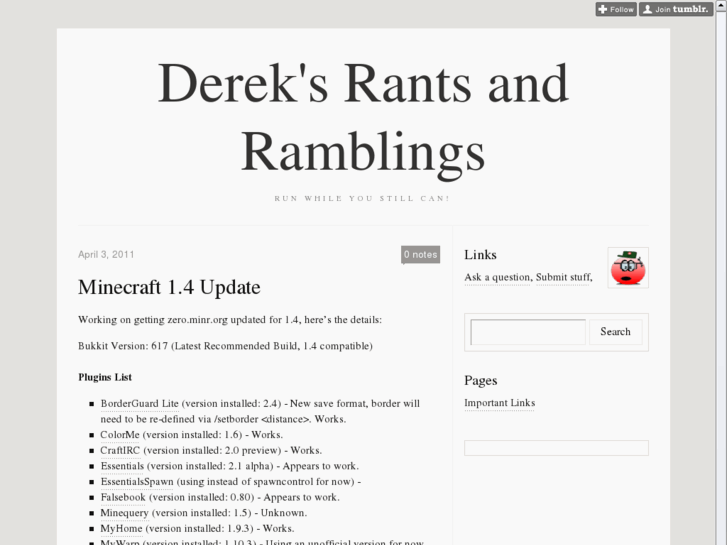Click the Plugins List heading
Viewport: 727px width, 545px height.
tap(105, 377)
